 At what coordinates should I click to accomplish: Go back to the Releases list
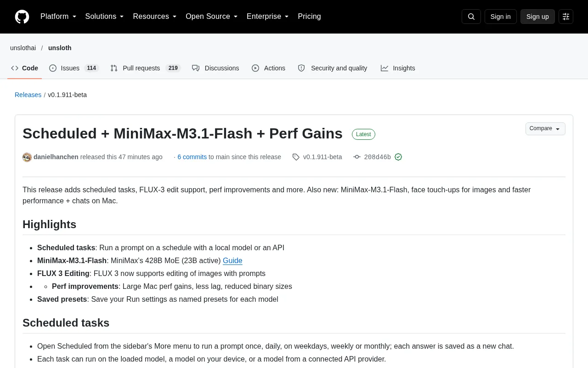[x=28, y=95]
